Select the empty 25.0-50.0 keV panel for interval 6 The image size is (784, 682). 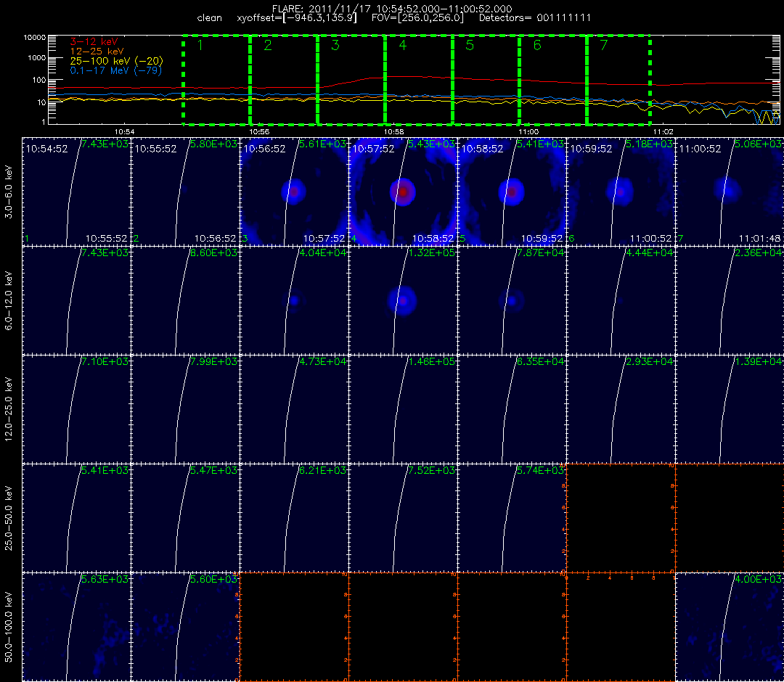(621, 517)
